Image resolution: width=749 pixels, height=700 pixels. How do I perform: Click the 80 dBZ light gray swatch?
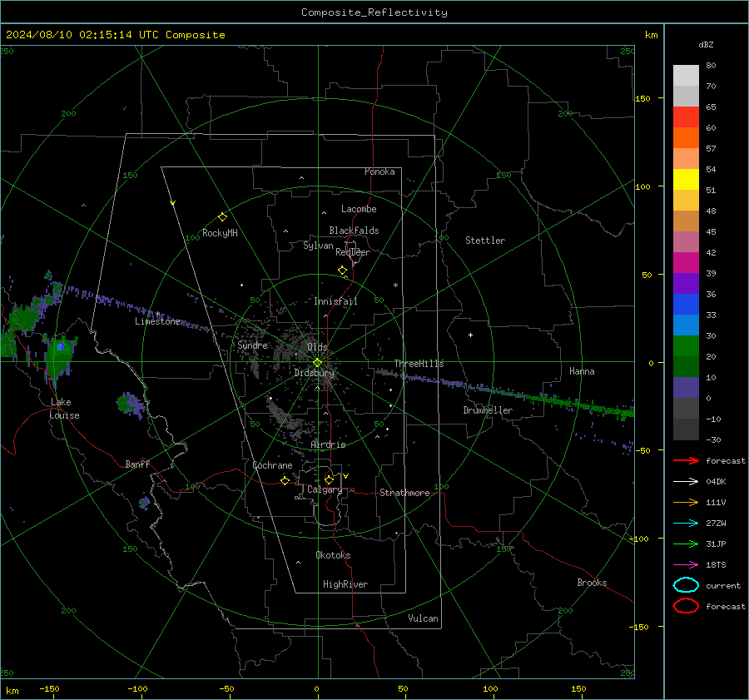pos(686,76)
